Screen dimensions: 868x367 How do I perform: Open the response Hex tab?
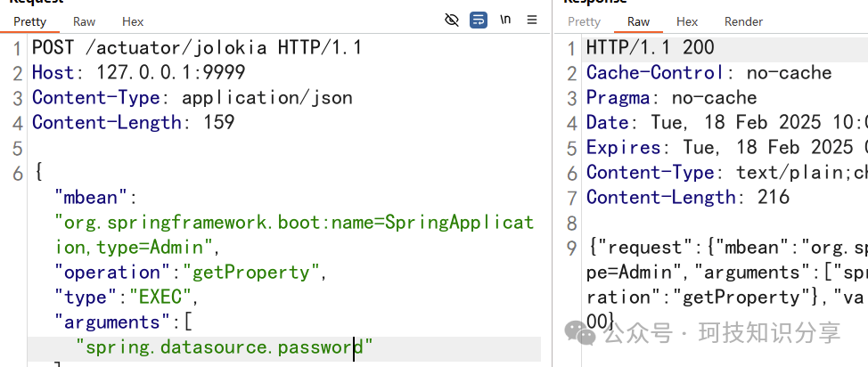(687, 21)
